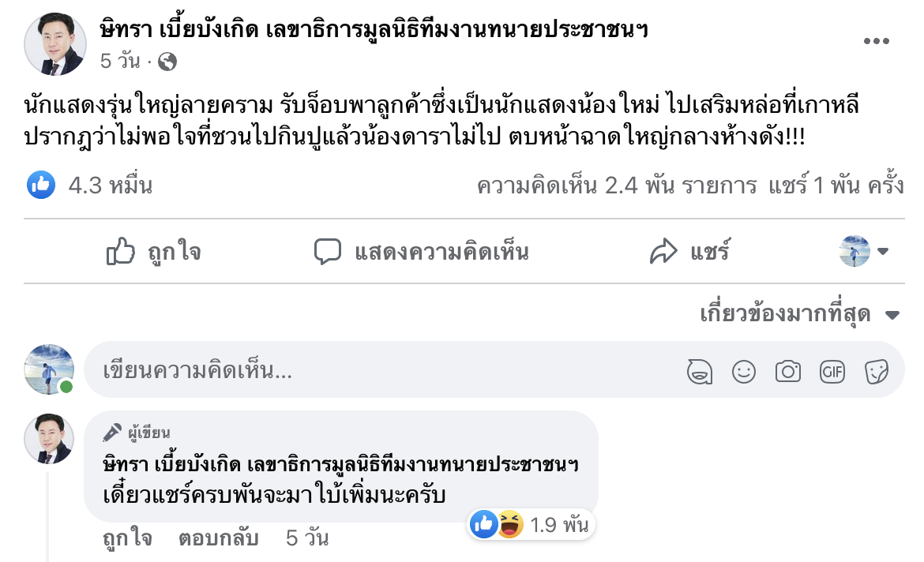The image size is (924, 562).
Task: Open the post options three-dot menu
Action: (876, 42)
